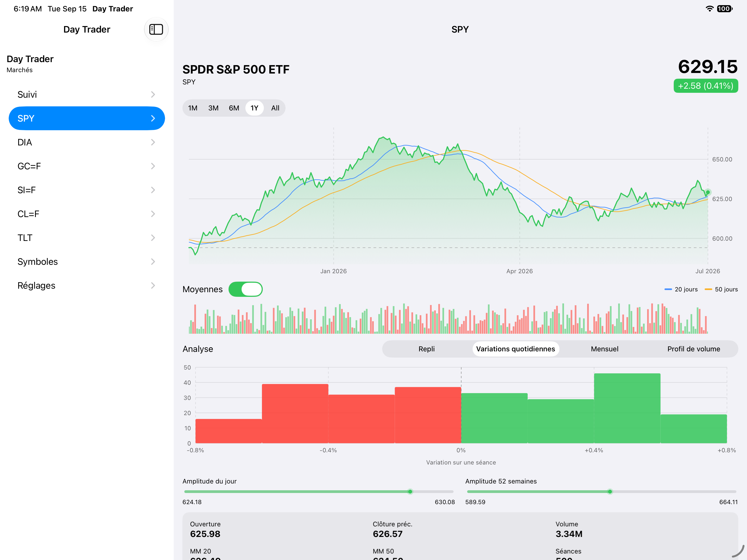Image resolution: width=747 pixels, height=560 pixels.
Task: Switch to Profil de volume tab
Action: coord(694,349)
